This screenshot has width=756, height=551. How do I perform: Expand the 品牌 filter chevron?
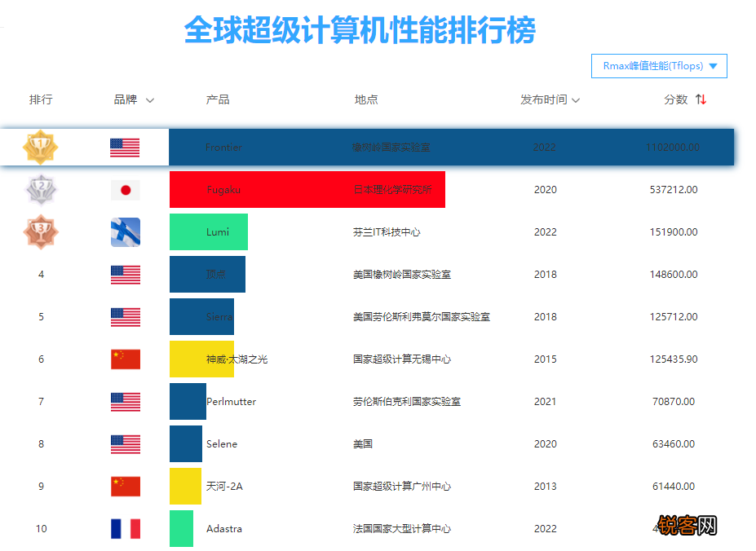tap(150, 100)
